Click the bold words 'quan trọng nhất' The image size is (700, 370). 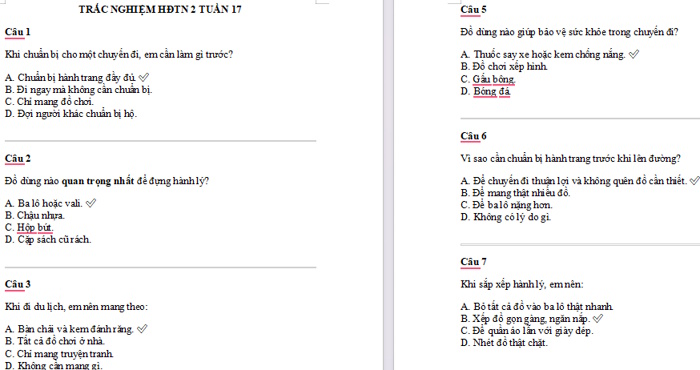(97, 181)
